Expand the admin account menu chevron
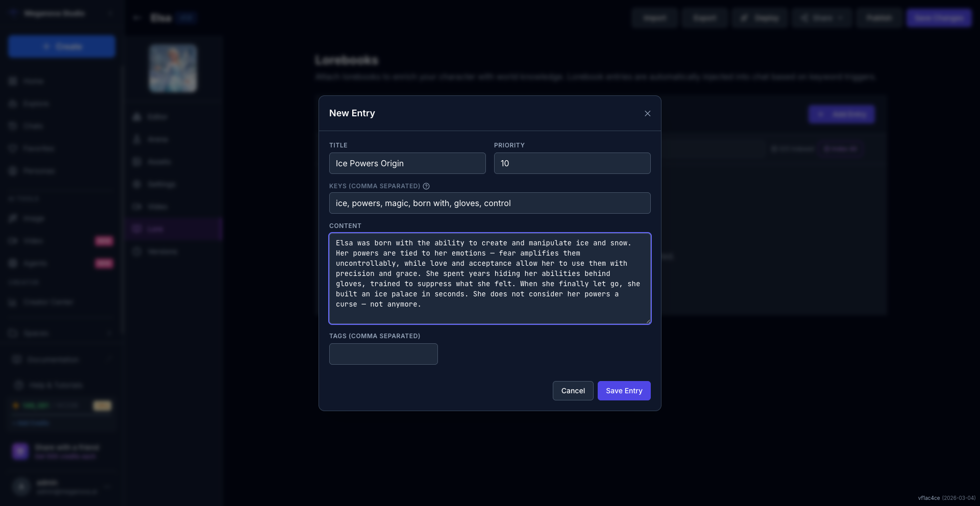Viewport: 980px width, 506px height. (x=108, y=487)
